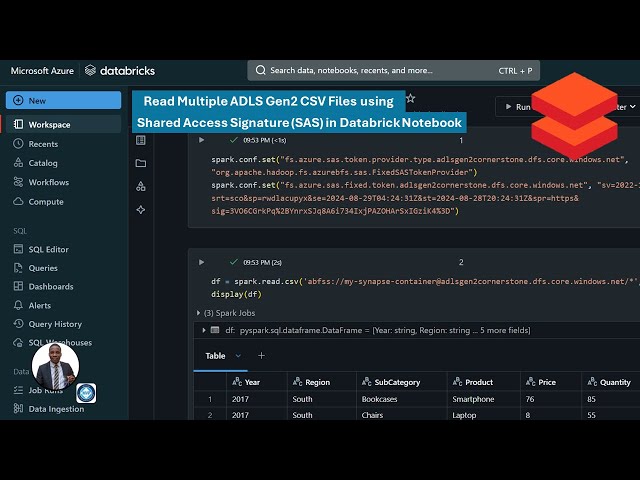Viewport: 640px width, 480px height.
Task: Open Workflows in the sidebar
Action: (48, 182)
